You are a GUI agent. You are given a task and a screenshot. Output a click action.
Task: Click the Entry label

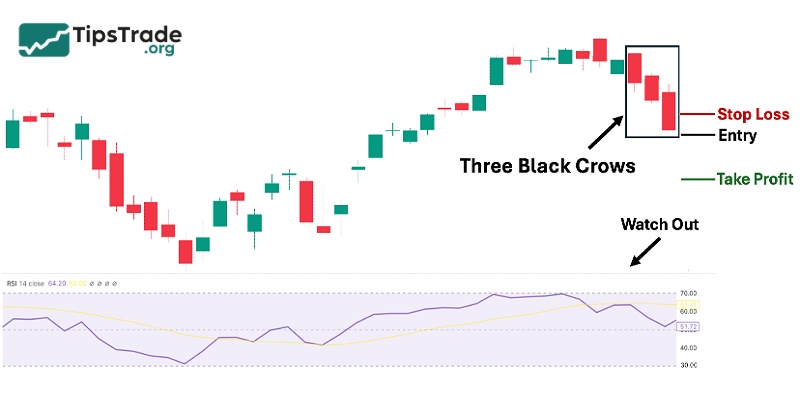pyautogui.click(x=737, y=135)
